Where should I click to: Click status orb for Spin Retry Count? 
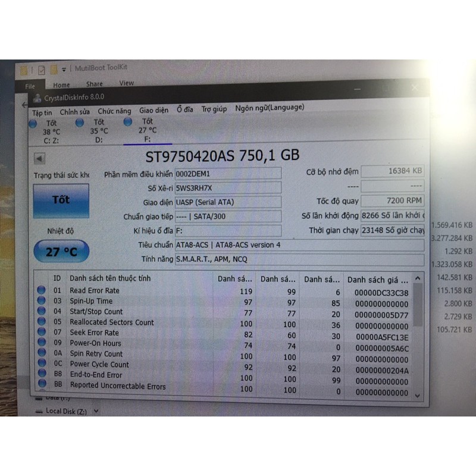click(x=42, y=352)
